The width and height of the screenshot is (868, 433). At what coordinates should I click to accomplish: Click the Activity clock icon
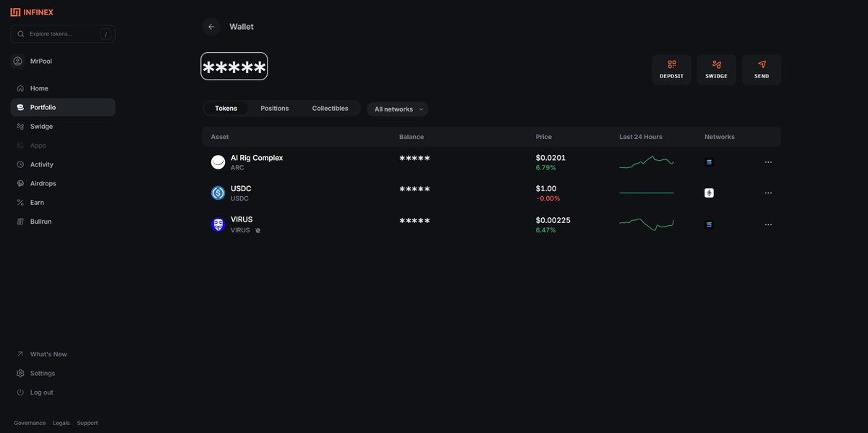(x=20, y=164)
